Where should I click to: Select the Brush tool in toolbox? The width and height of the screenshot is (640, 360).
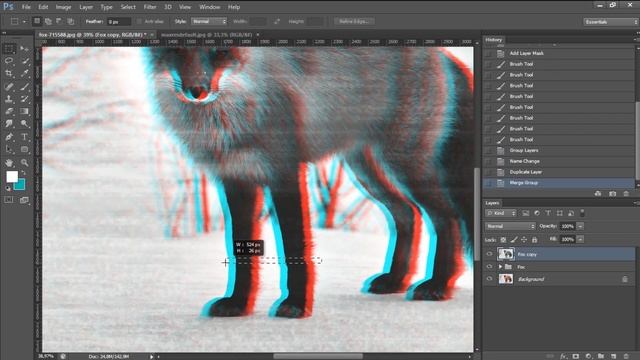tap(24, 87)
